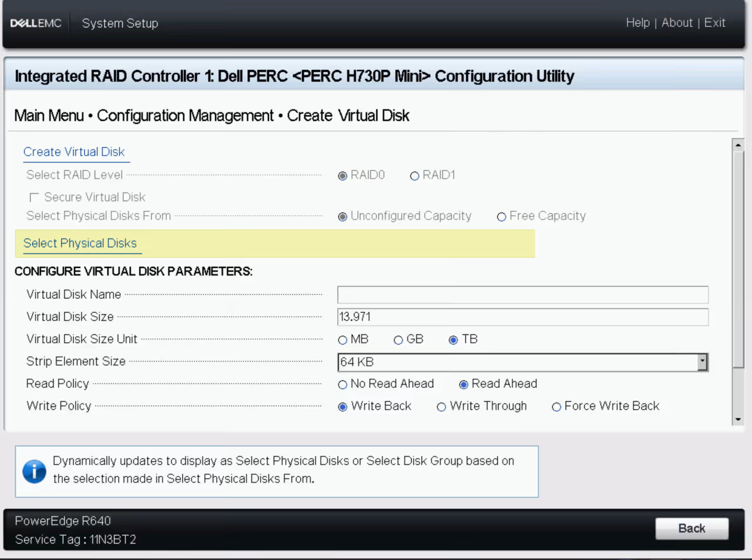Open the Select Physical Disks link
The width and height of the screenshot is (752, 560).
(x=80, y=243)
